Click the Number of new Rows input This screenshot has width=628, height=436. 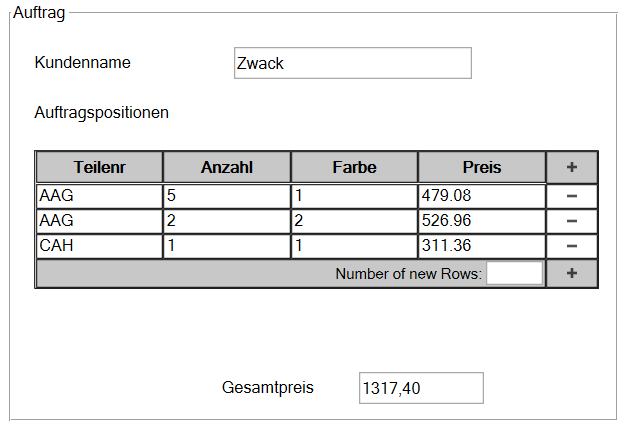click(x=514, y=273)
